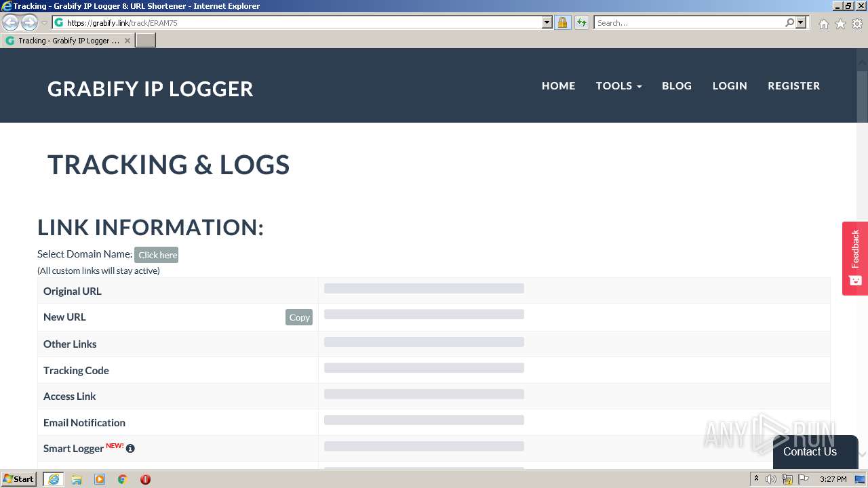Viewport: 868px width, 488px height.
Task: Open the red Feedback side tab
Action: [x=855, y=258]
